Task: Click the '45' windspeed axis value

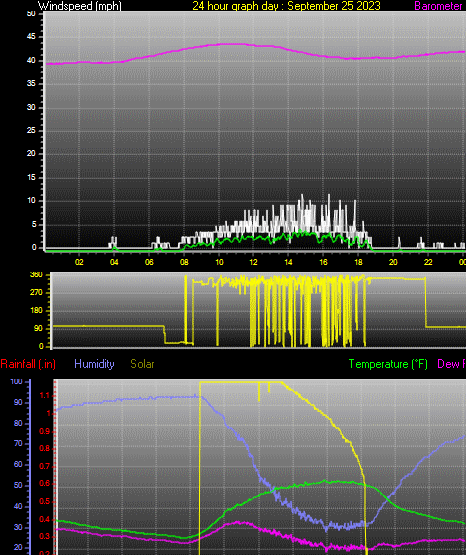Action: coord(31,37)
